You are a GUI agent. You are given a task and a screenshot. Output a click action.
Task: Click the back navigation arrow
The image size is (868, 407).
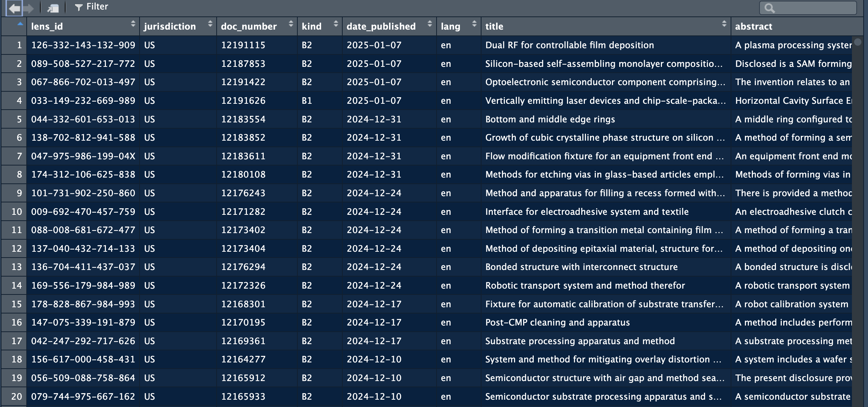pyautogui.click(x=14, y=8)
